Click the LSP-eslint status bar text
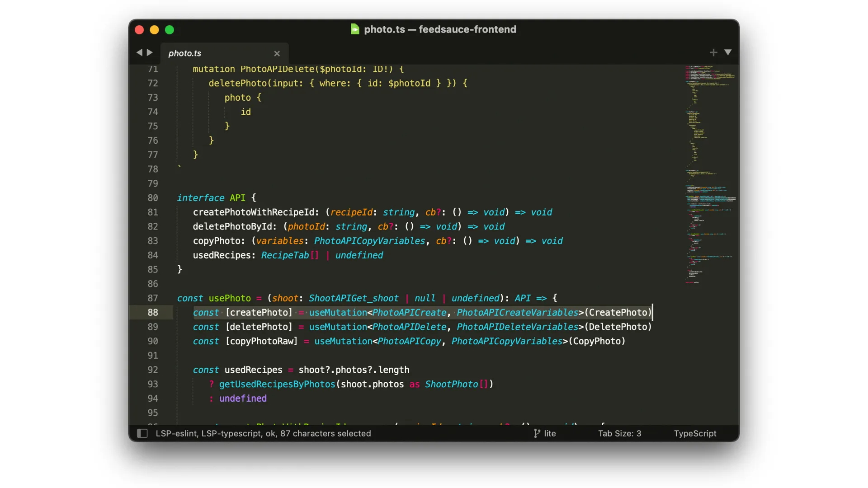The height and width of the screenshot is (488, 868). (x=176, y=433)
